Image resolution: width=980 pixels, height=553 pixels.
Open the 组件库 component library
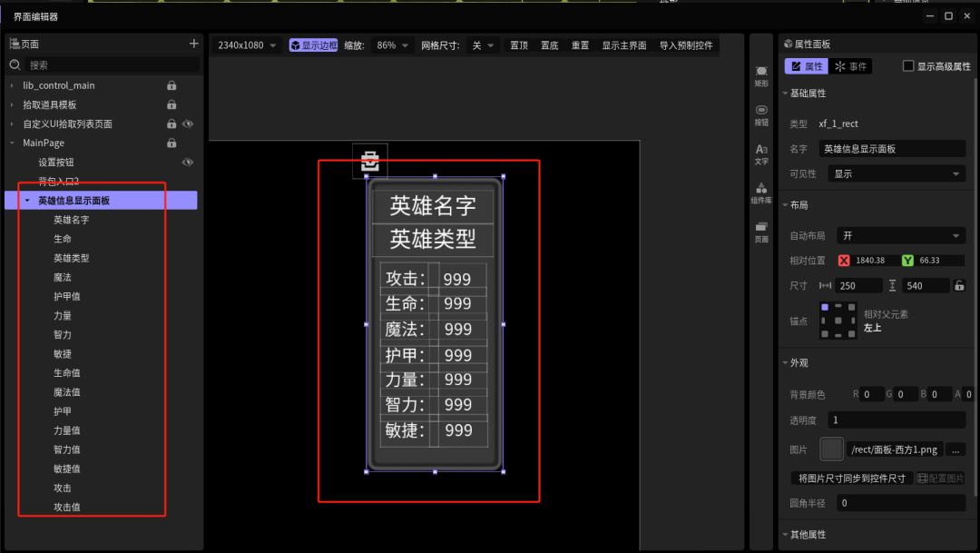click(x=761, y=193)
